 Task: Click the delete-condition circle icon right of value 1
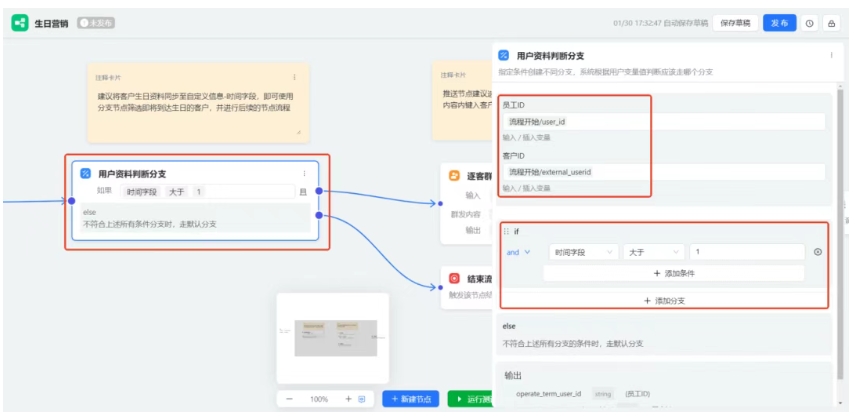pyautogui.click(x=817, y=252)
